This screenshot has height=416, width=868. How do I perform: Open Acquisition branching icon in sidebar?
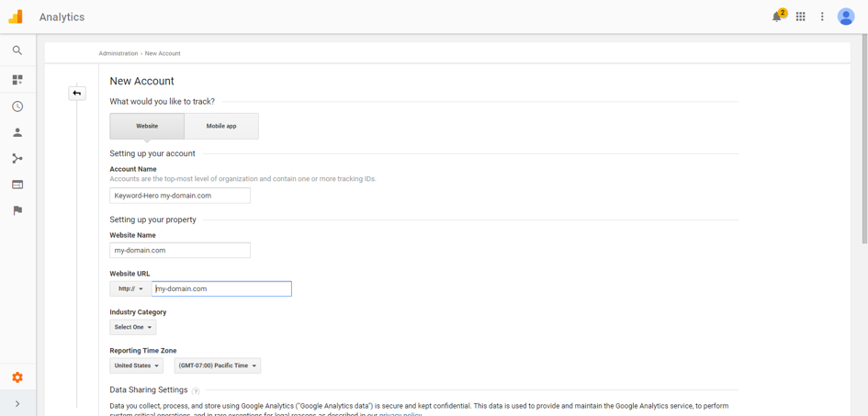(x=17, y=159)
